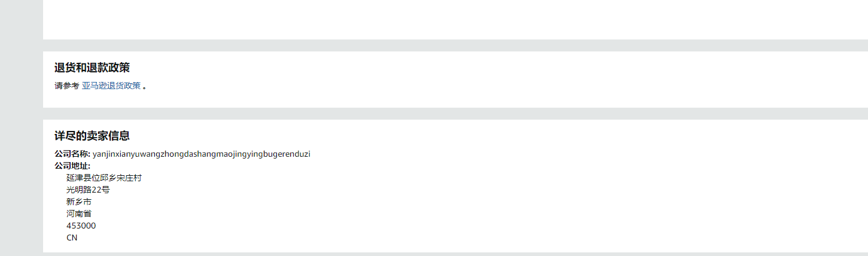
Task: Click blank area right of 退货和退款政策 heading
Action: 479,68
